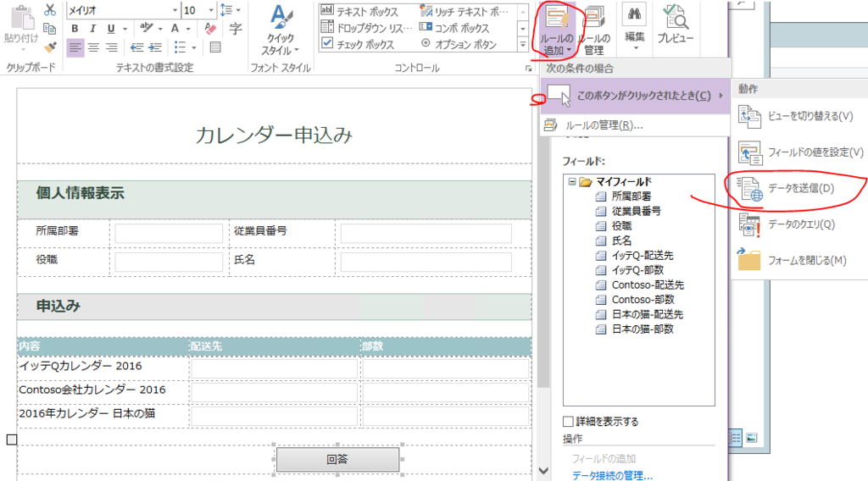Screen dimensions: 868x481
Task: Click the Cut scissors icon
Action: click(50, 10)
